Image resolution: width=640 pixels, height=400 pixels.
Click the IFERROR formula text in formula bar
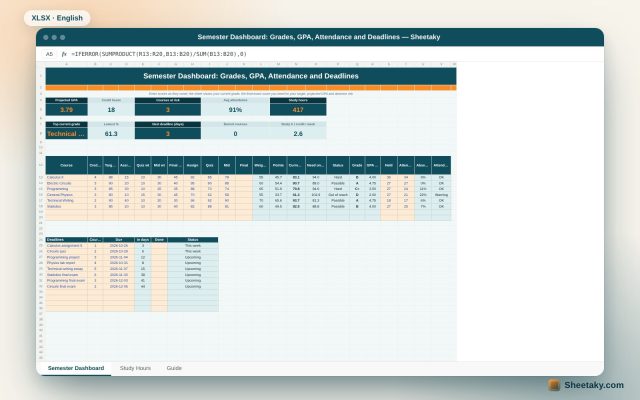click(159, 54)
